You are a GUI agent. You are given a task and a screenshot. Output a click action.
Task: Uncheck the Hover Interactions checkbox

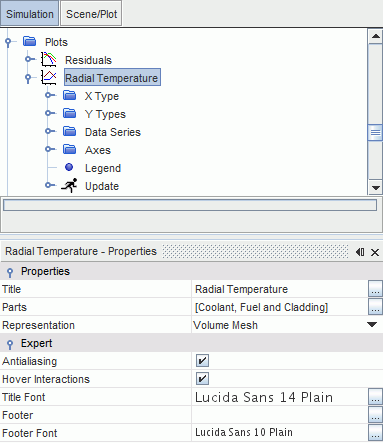[202, 379]
